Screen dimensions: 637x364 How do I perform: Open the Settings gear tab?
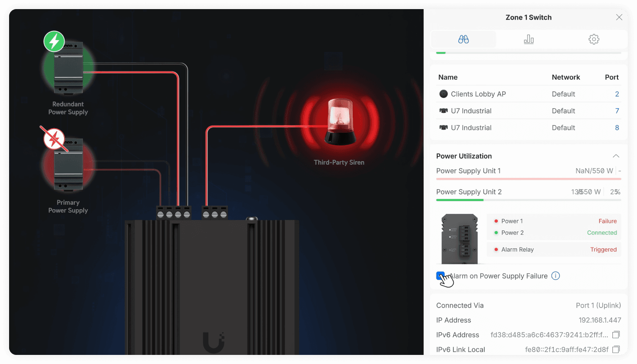coord(594,40)
